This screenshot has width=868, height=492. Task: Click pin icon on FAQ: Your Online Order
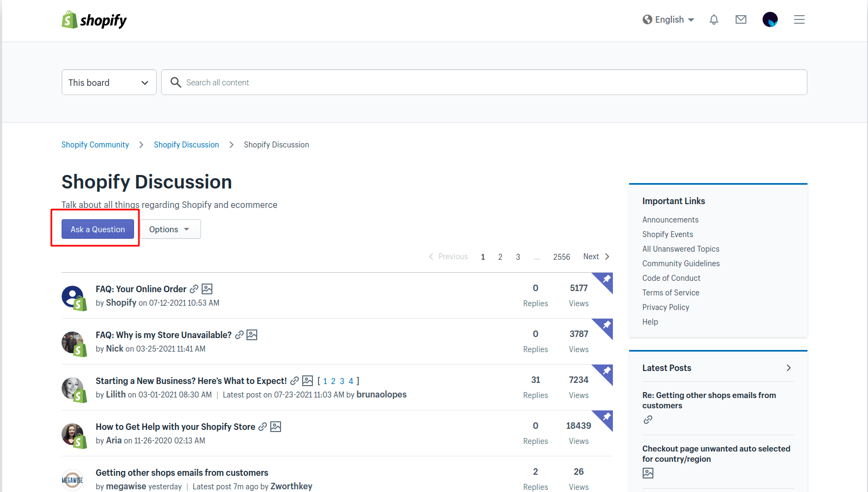(606, 280)
